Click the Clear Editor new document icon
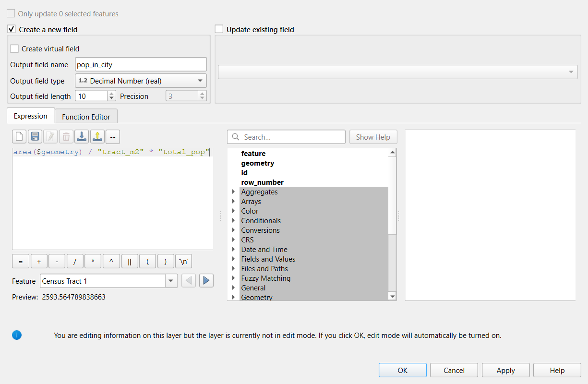588x384 pixels. click(x=19, y=137)
